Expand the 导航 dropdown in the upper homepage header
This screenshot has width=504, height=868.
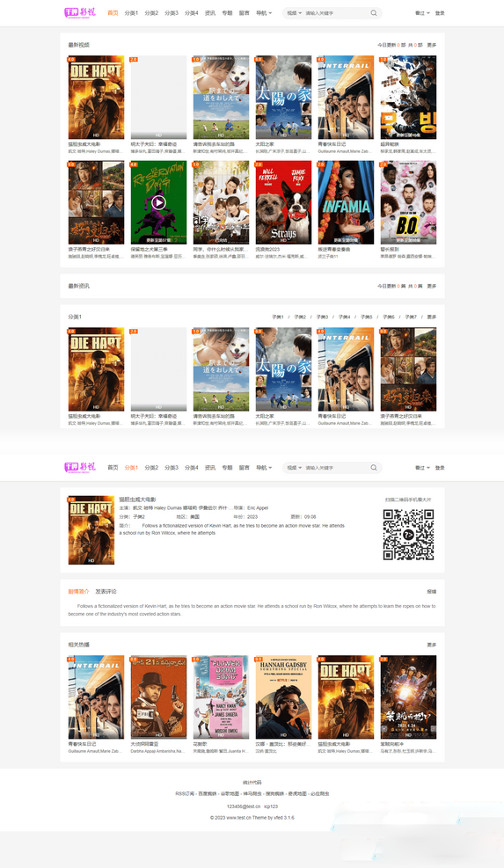264,12
